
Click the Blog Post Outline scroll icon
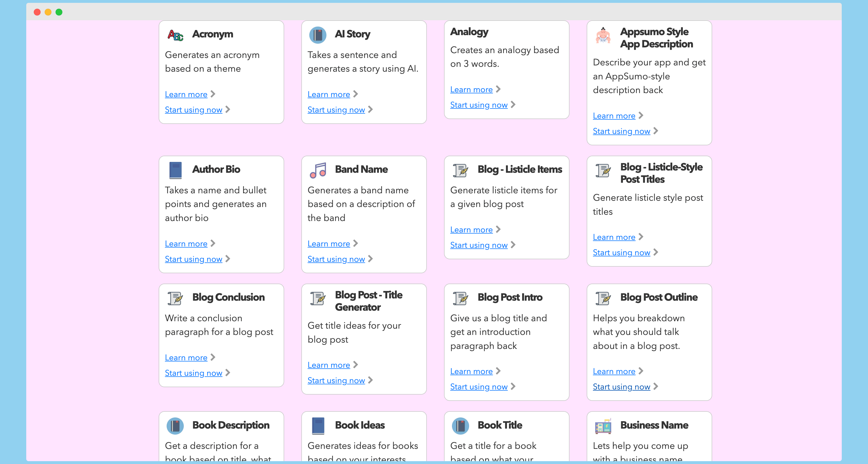point(603,298)
